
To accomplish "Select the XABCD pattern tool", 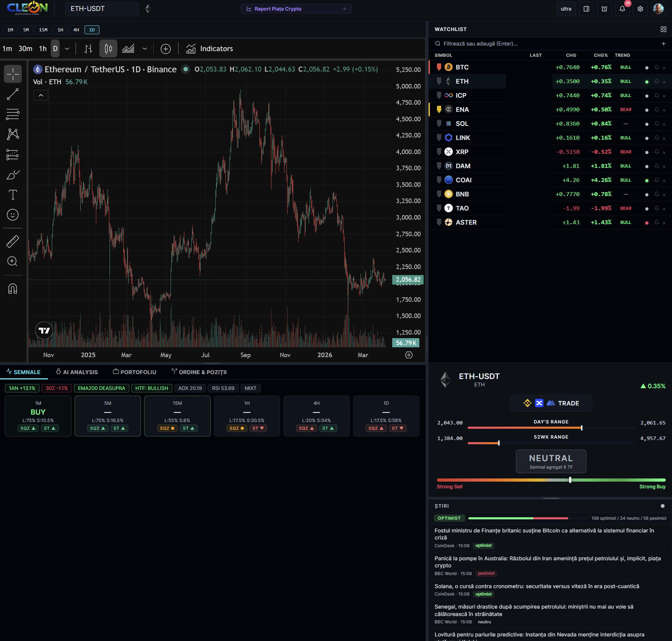I will tap(13, 134).
